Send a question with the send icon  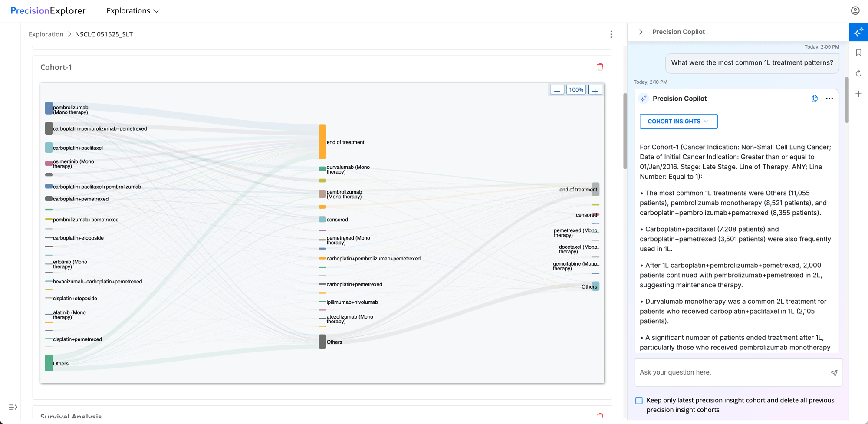point(834,372)
